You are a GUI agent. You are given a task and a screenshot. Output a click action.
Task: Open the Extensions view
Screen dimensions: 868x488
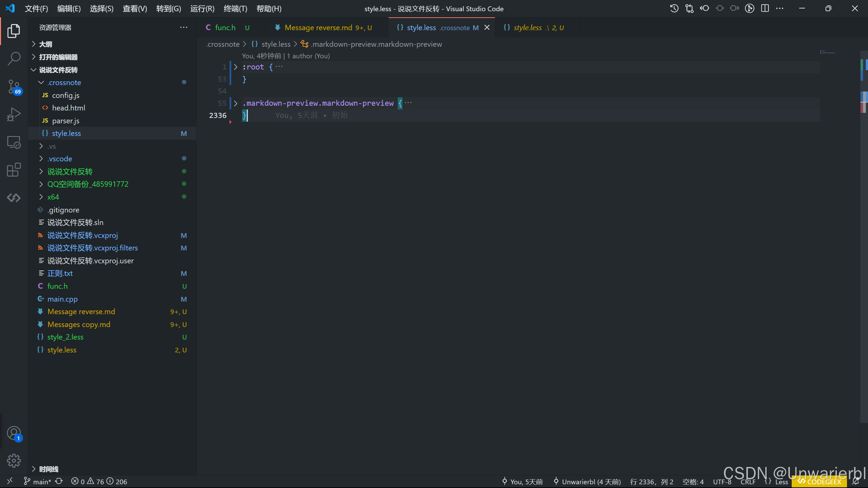(x=14, y=170)
